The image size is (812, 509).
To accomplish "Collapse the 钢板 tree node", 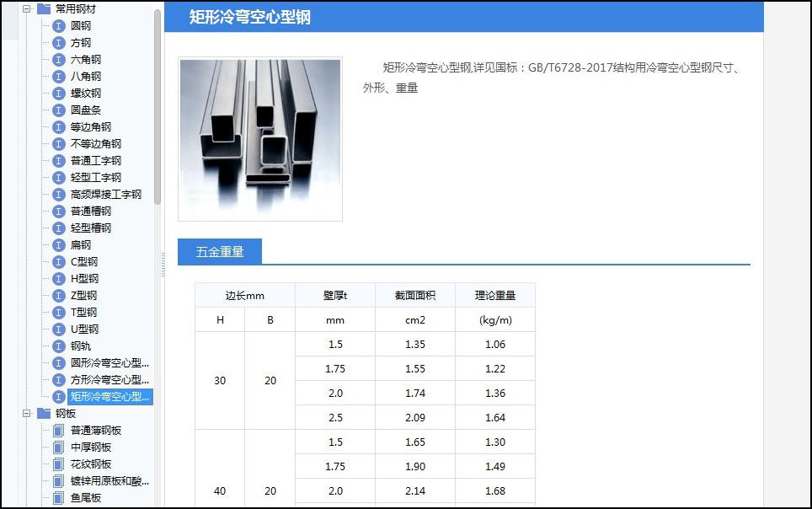I will (x=27, y=414).
